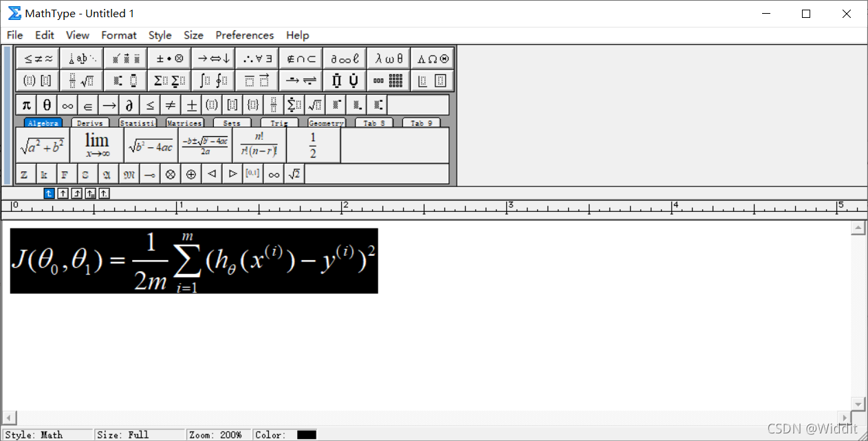This screenshot has width=868, height=441.
Task: Insert the fraktur M symbol
Action: point(129,174)
